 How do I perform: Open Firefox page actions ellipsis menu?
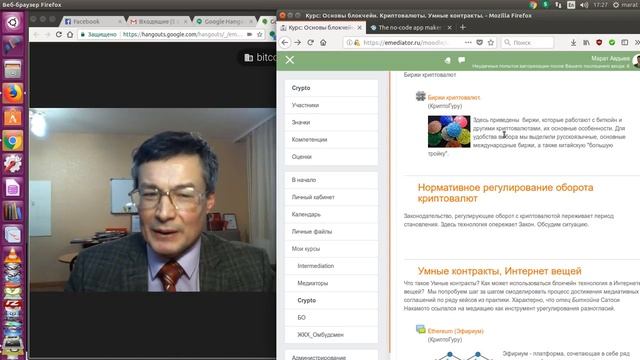click(x=468, y=42)
